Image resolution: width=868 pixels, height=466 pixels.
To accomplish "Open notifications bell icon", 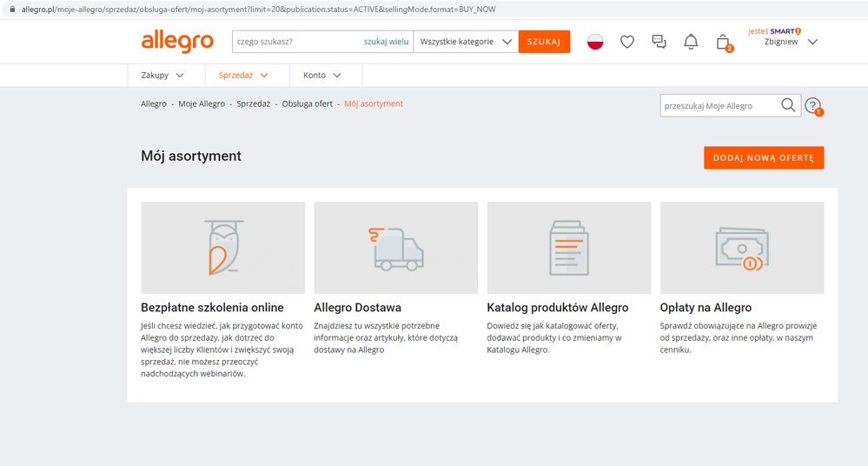I will (x=690, y=42).
